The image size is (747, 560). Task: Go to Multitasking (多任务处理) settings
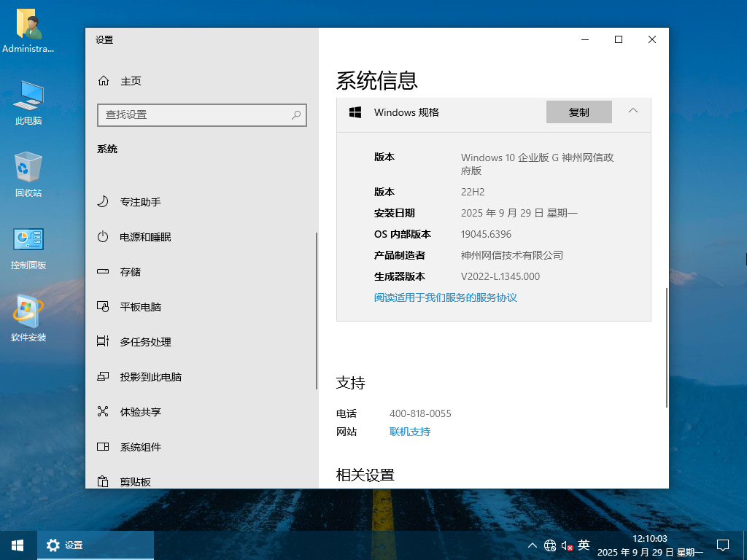[x=145, y=342]
